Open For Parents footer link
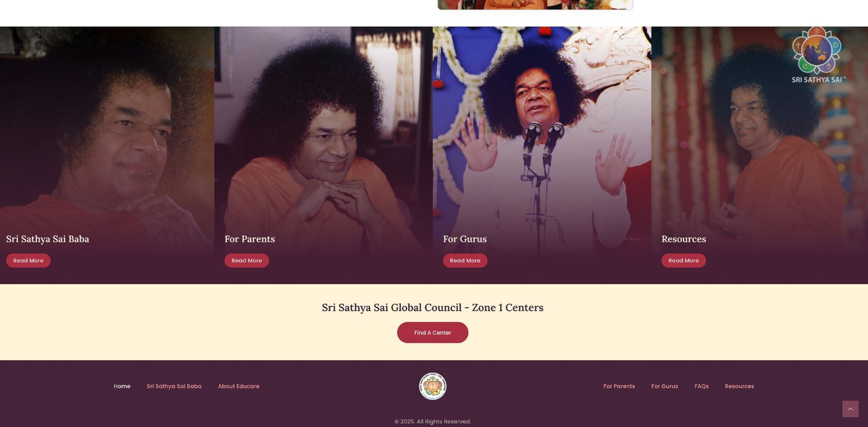Image resolution: width=868 pixels, height=427 pixels. tap(619, 386)
